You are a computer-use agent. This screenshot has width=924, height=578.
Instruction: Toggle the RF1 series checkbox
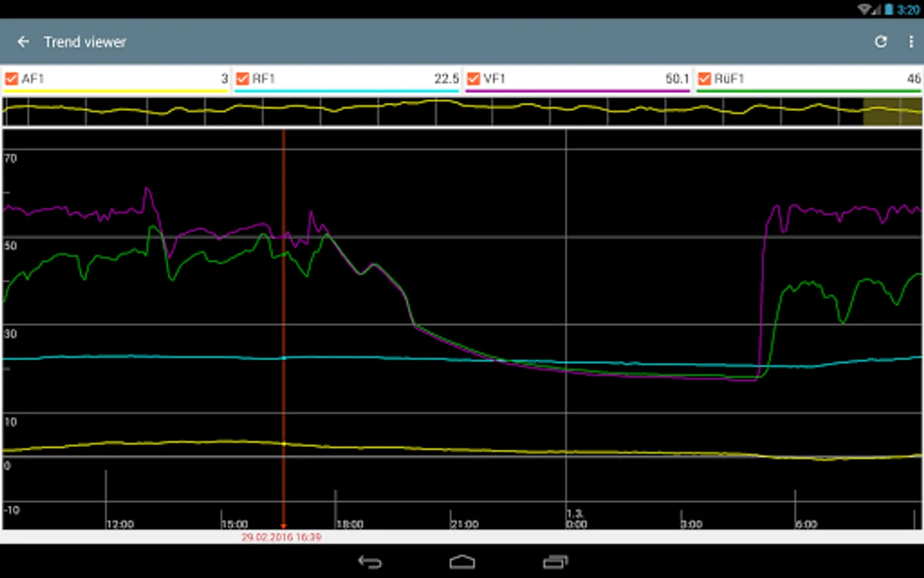click(x=242, y=78)
